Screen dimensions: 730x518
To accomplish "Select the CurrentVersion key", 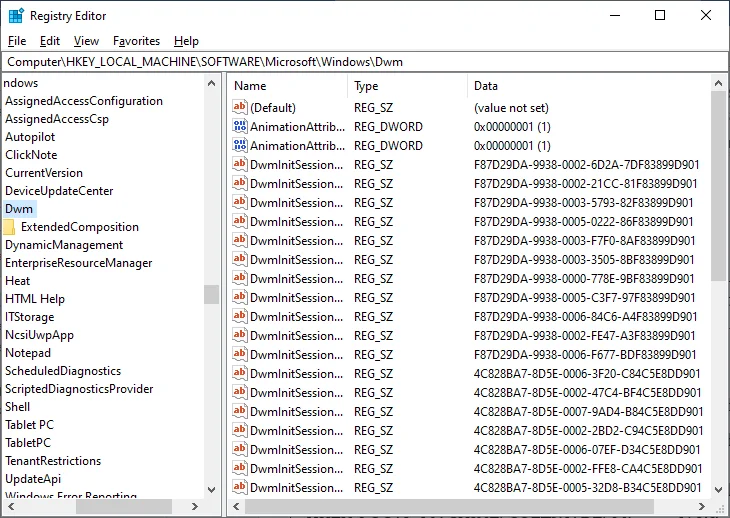I will [x=44, y=173].
